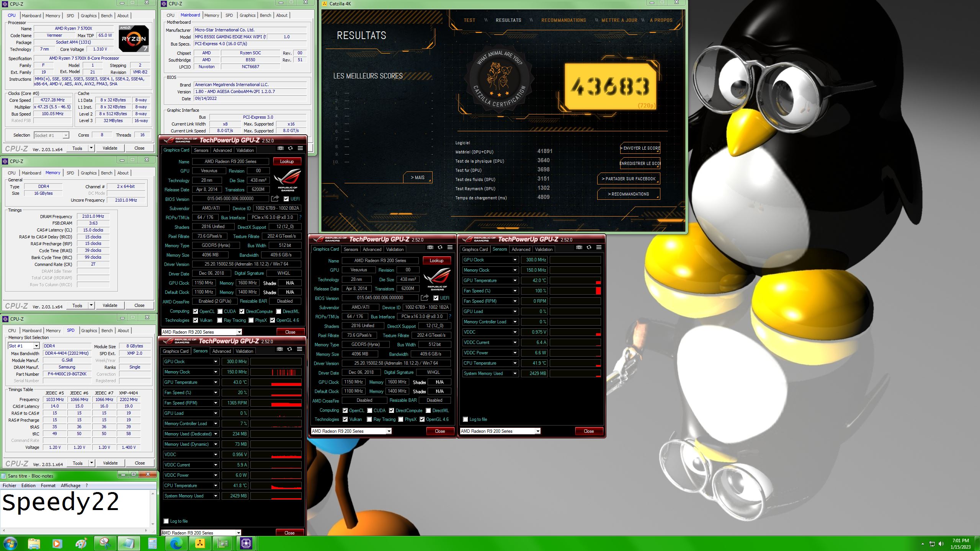Click the Bloc-notes vertical scrollbar
This screenshot has width=980, height=551.
tap(153, 509)
